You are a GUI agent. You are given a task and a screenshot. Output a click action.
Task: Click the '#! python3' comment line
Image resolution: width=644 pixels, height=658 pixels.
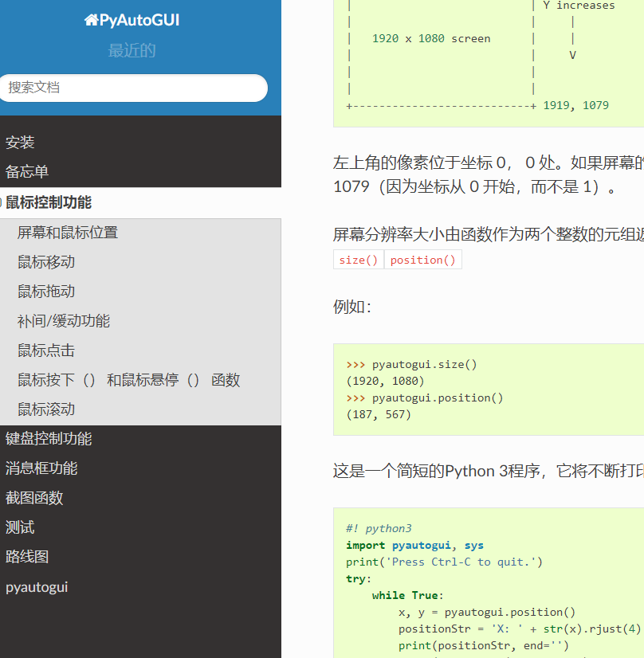pos(379,528)
